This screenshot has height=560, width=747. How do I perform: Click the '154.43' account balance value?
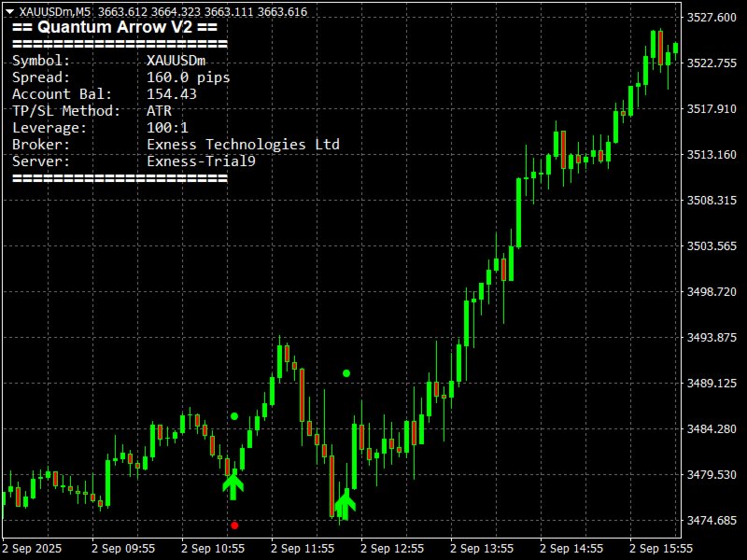coord(172,94)
